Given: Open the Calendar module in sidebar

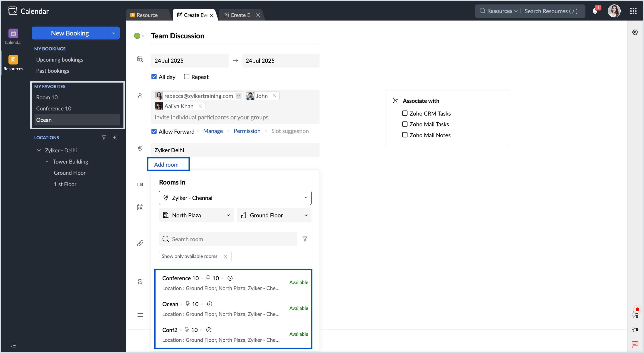Looking at the screenshot, I should click(13, 36).
